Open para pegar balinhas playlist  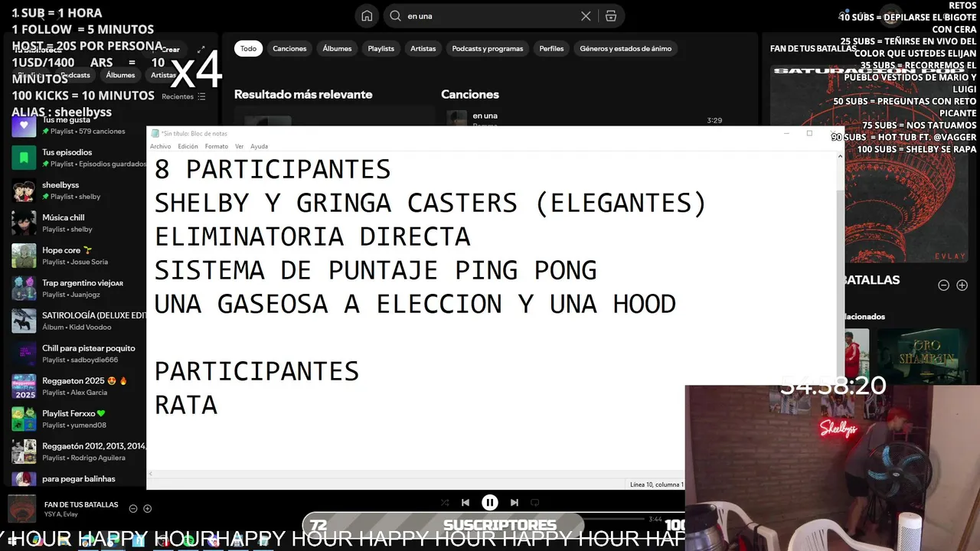tap(78, 479)
